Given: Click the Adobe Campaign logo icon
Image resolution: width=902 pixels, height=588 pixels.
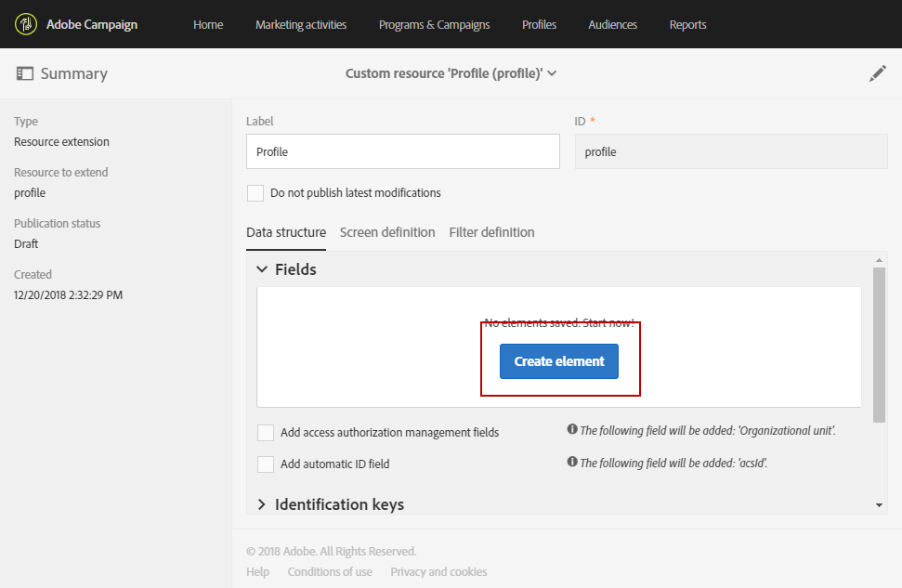Looking at the screenshot, I should [x=25, y=24].
